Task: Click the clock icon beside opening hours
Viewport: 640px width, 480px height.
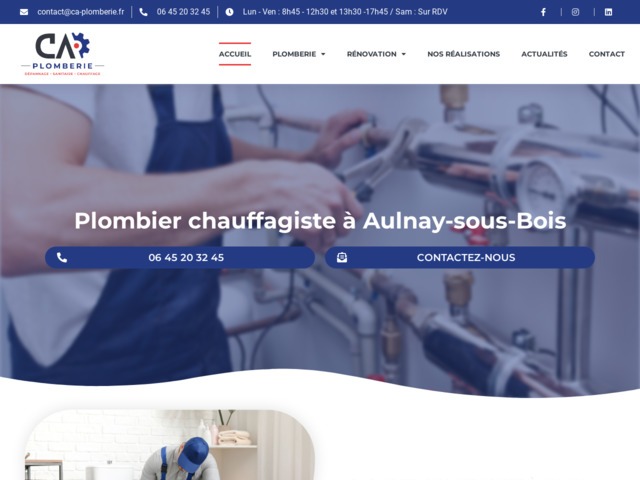Action: (x=229, y=12)
